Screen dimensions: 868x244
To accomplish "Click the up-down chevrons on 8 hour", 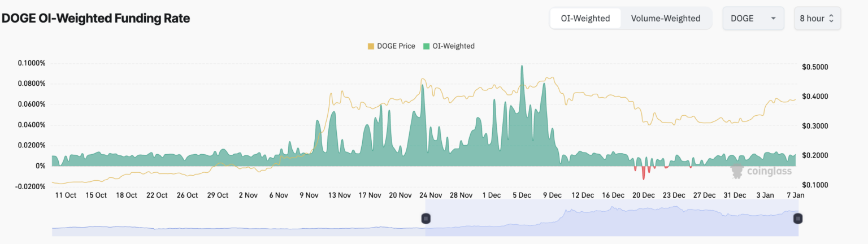I will pyautogui.click(x=831, y=19).
